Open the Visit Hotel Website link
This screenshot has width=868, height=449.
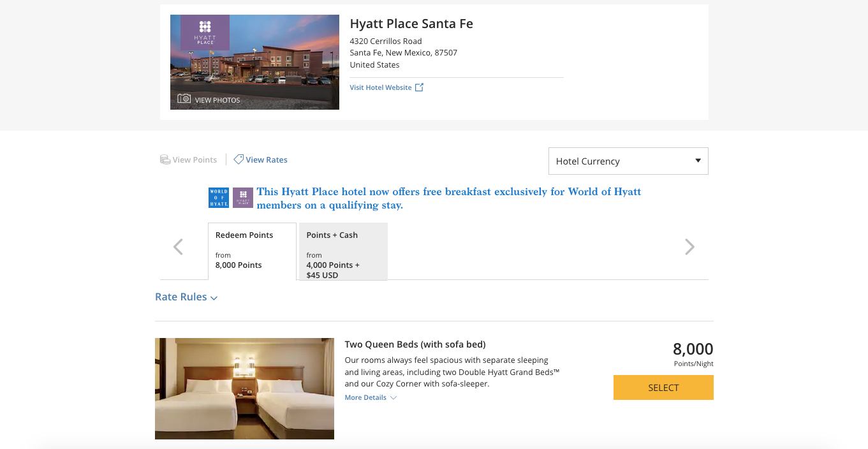pos(381,87)
